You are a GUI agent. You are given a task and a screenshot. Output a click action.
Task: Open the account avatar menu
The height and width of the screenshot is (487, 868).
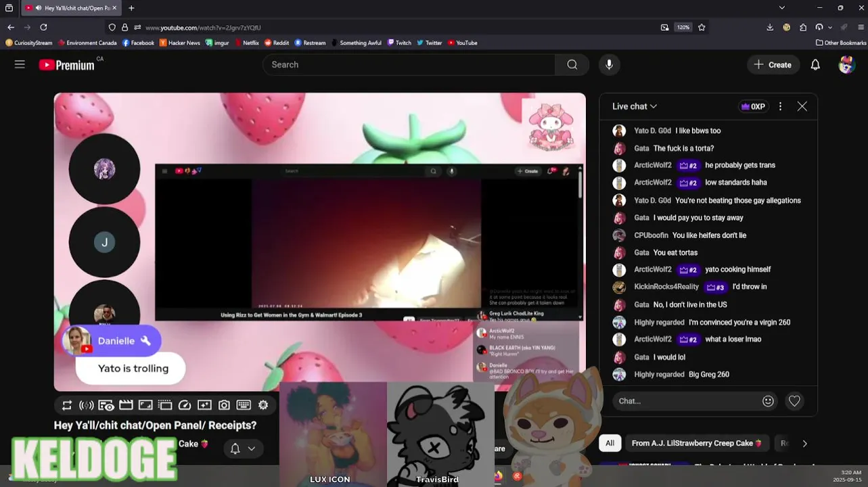[846, 65]
